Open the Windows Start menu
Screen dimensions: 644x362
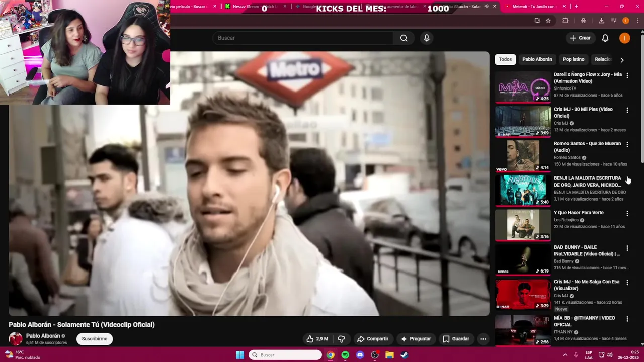pyautogui.click(x=240, y=355)
